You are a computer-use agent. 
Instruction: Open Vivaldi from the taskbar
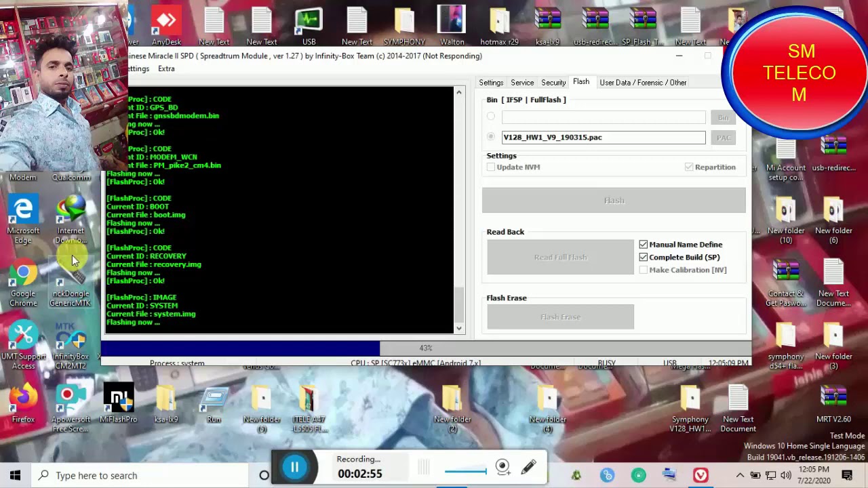[x=701, y=475]
